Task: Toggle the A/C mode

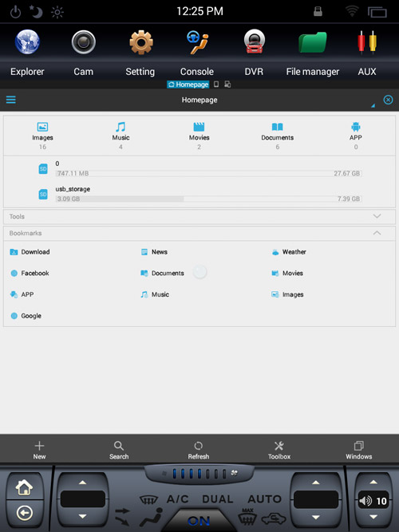Action: click(177, 499)
